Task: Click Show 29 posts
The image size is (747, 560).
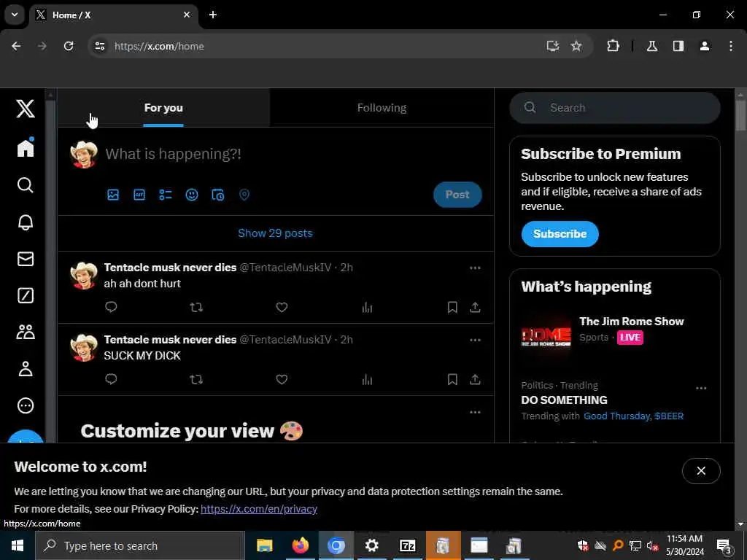Action: click(275, 233)
